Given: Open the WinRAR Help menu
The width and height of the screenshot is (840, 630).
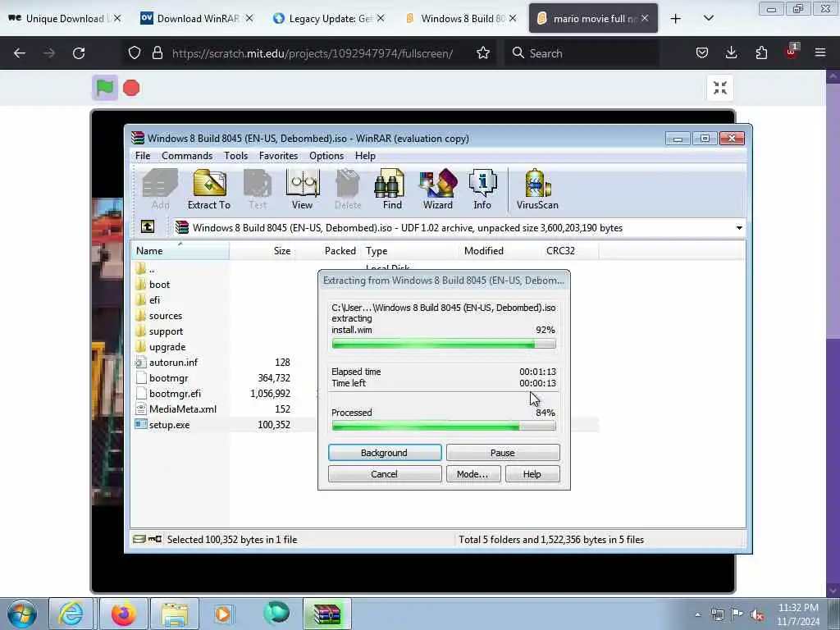Looking at the screenshot, I should (x=365, y=155).
